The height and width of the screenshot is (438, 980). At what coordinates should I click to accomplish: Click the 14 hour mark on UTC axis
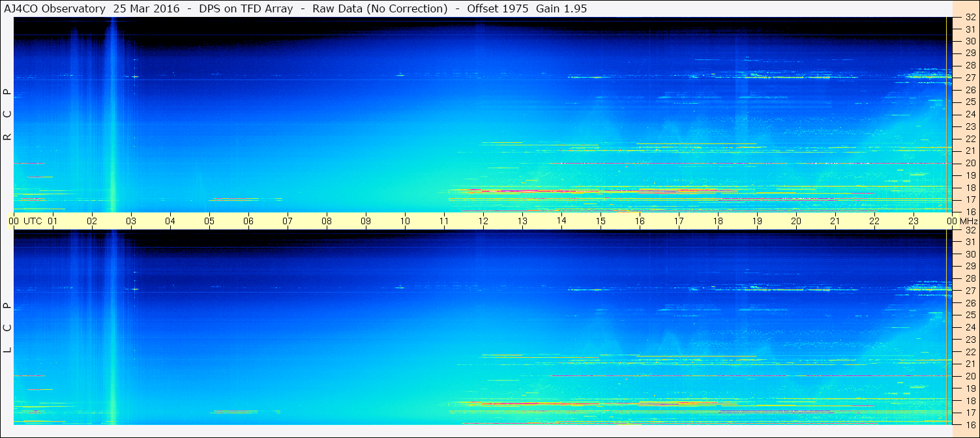pyautogui.click(x=561, y=220)
